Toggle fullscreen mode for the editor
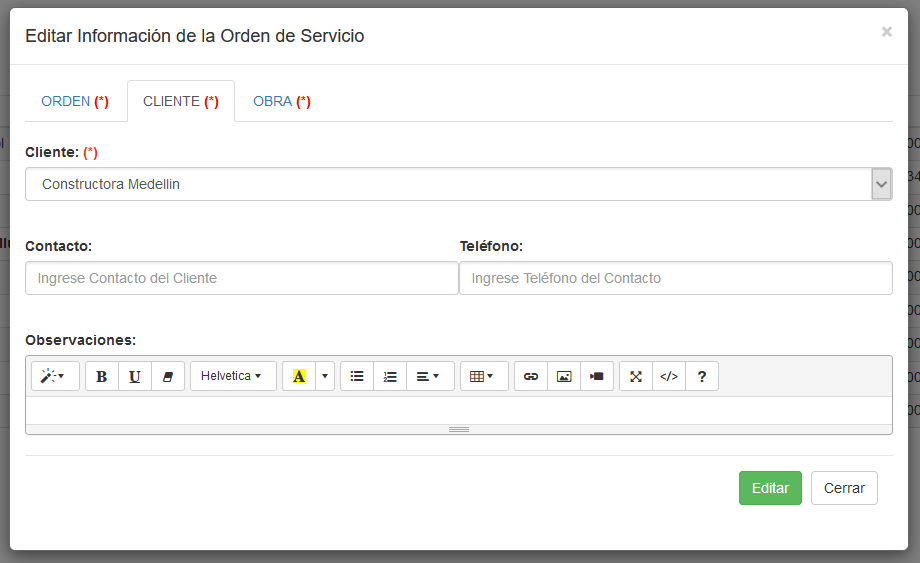Viewport: 920px width, 563px height. click(x=636, y=377)
